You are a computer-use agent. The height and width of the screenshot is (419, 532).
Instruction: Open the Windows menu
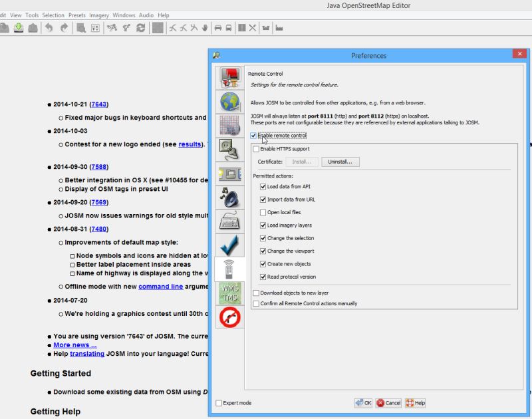124,15
